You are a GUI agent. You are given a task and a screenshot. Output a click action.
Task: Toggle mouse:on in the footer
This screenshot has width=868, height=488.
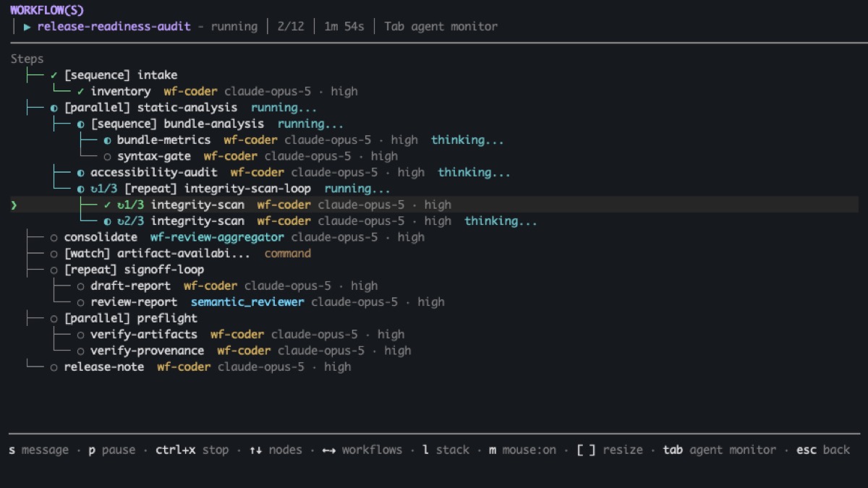click(x=522, y=450)
